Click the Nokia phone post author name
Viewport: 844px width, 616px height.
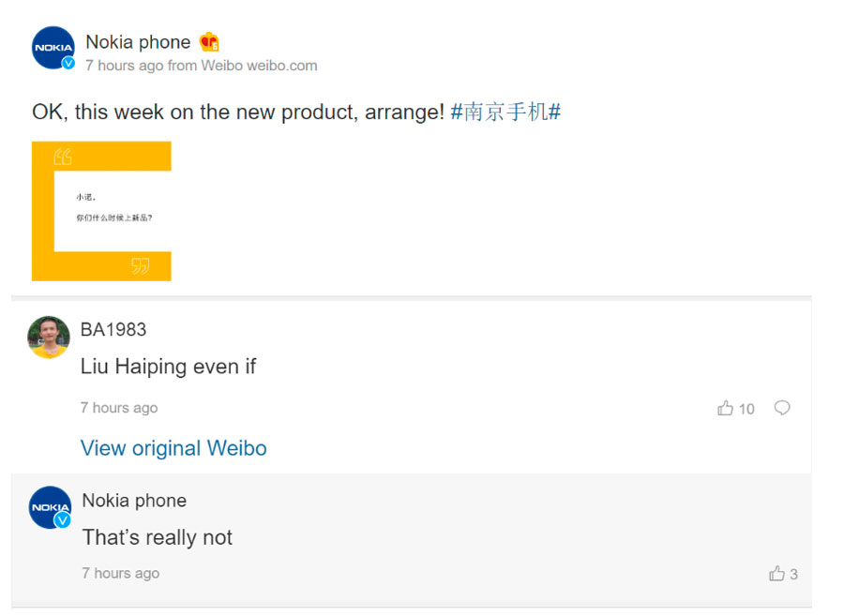tap(138, 42)
